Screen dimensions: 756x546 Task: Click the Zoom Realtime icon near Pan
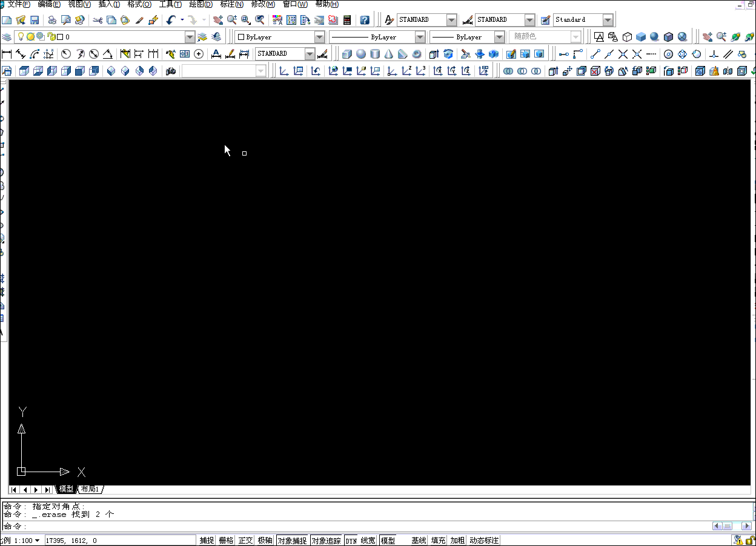[x=232, y=20]
